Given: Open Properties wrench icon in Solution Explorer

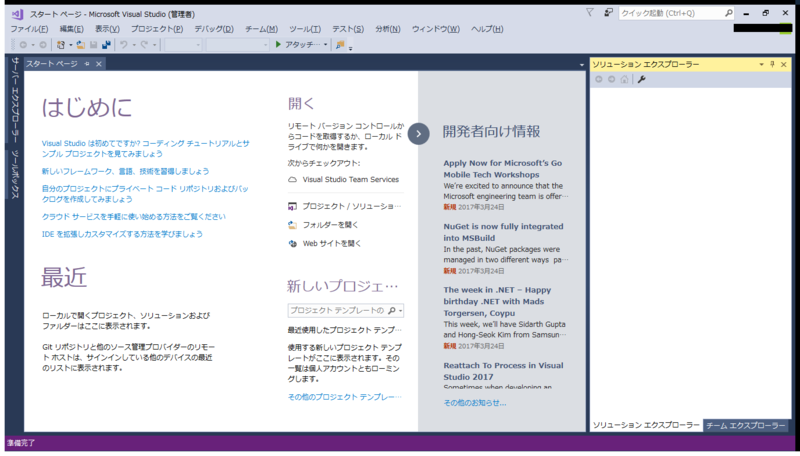Looking at the screenshot, I should [x=641, y=79].
